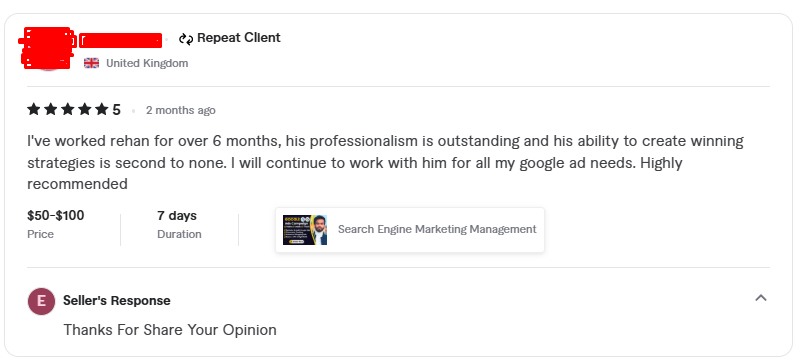The width and height of the screenshot is (799, 363).
Task: Click the gig thumbnail image
Action: 305,229
